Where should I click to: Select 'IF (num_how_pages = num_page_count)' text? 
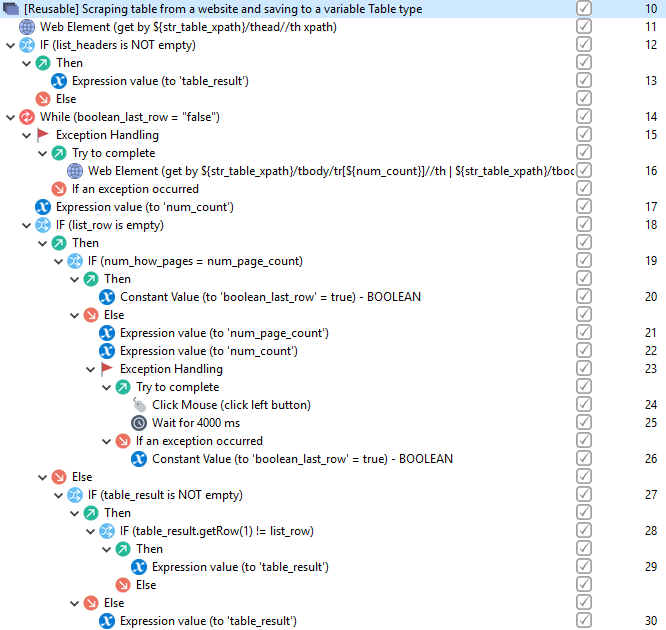pyautogui.click(x=195, y=261)
